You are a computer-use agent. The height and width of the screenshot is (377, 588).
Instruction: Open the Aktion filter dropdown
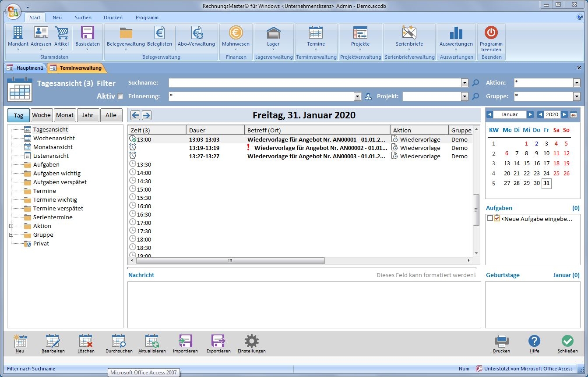(577, 83)
